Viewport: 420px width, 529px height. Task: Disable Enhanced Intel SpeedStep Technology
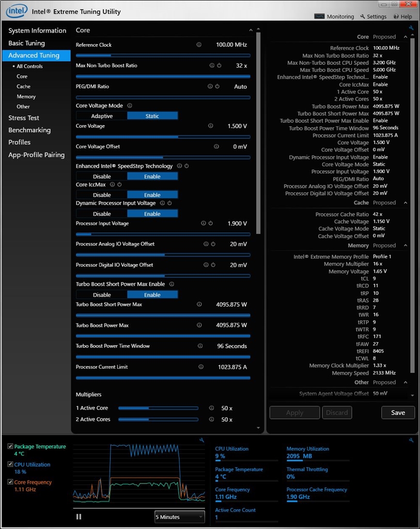click(x=102, y=177)
